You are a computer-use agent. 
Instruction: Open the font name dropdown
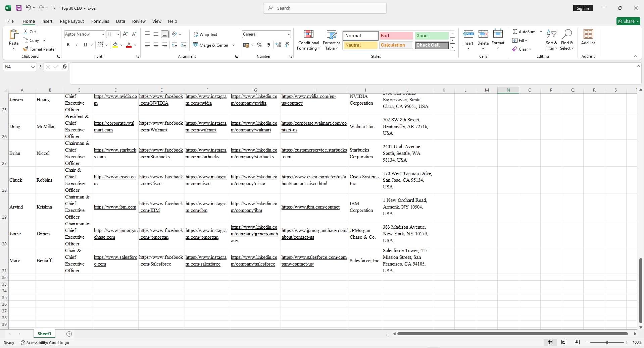click(103, 34)
